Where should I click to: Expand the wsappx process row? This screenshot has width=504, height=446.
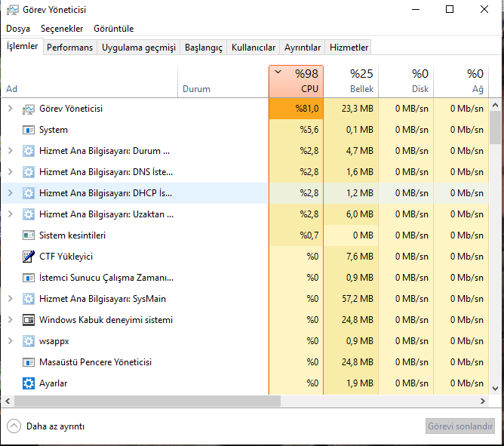tap(10, 340)
